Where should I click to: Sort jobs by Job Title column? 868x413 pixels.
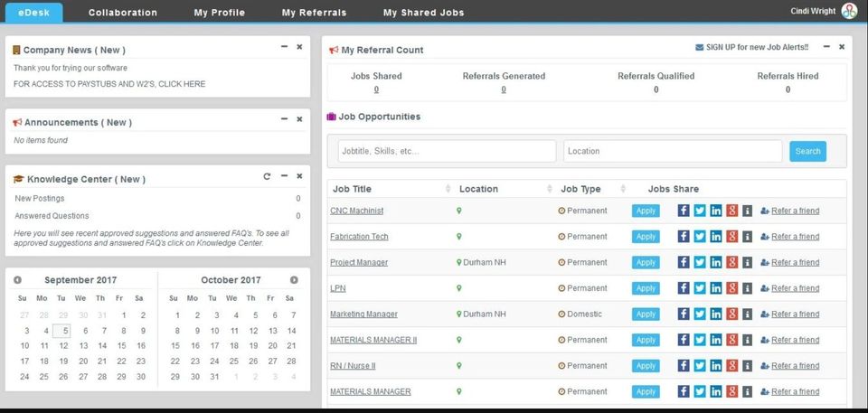click(x=448, y=189)
